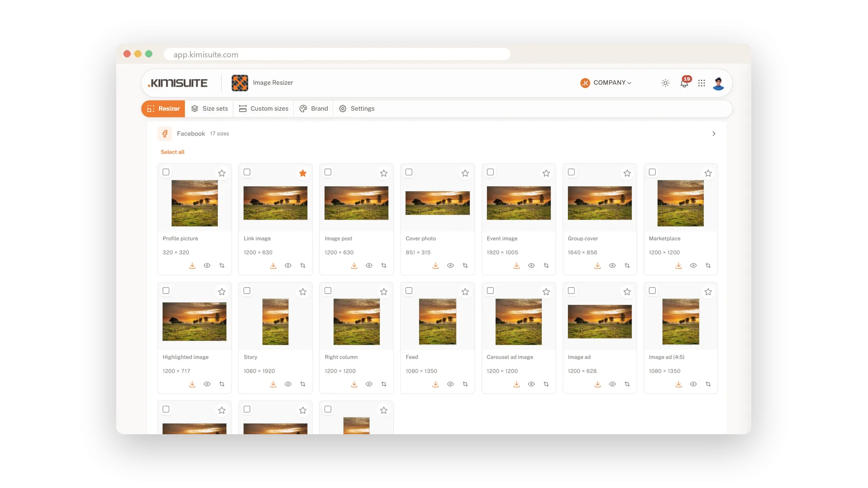Click the '1200 × 628' size text

[x=582, y=371]
